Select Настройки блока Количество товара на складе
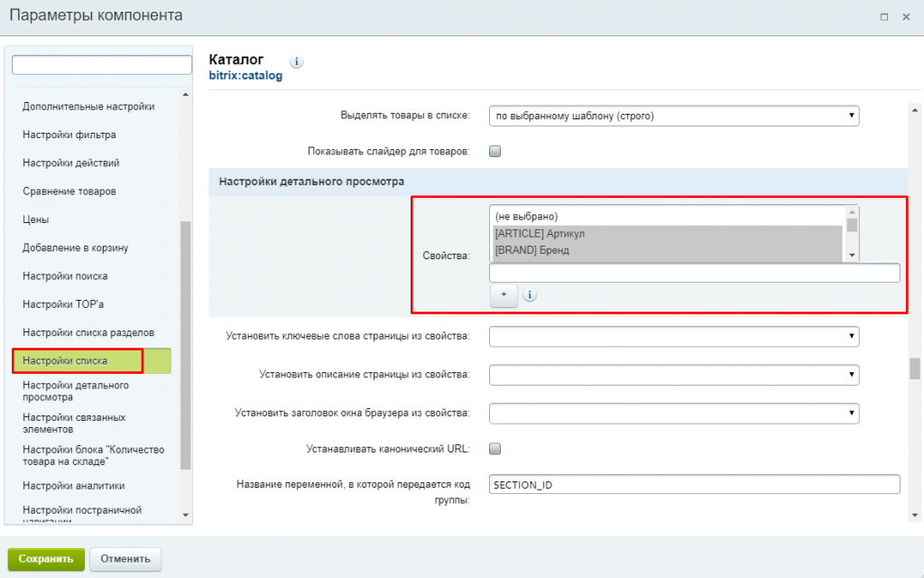 pos(93,455)
